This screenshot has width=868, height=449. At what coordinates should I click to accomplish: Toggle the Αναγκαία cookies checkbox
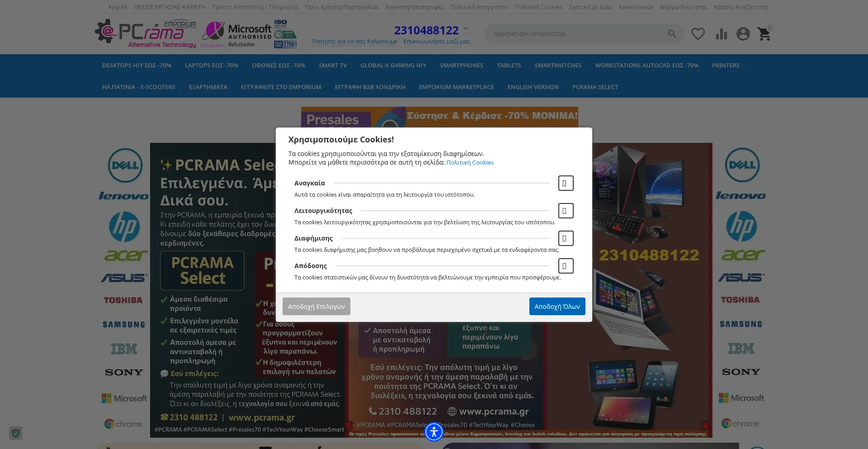(566, 183)
